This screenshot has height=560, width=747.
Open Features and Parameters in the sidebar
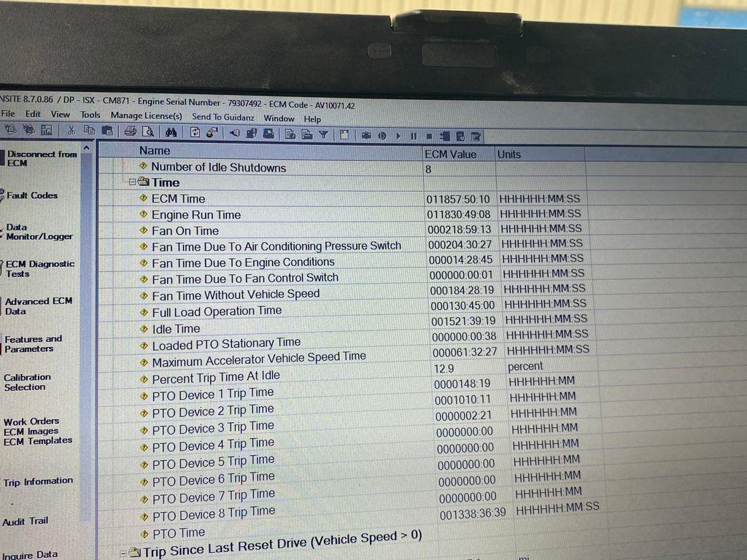[x=33, y=344]
